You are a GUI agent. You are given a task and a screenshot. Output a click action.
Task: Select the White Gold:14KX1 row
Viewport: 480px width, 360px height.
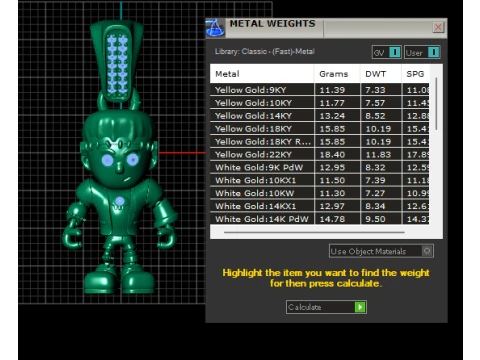(319, 206)
